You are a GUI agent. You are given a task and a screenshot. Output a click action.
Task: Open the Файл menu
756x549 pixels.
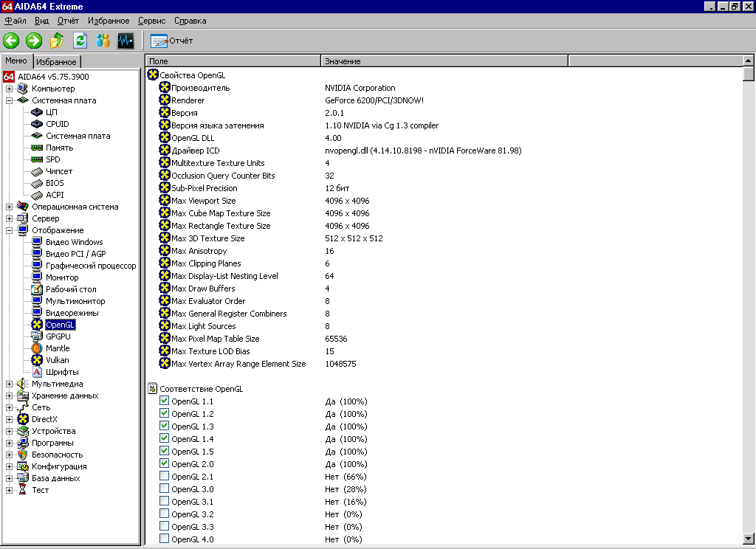coord(16,21)
